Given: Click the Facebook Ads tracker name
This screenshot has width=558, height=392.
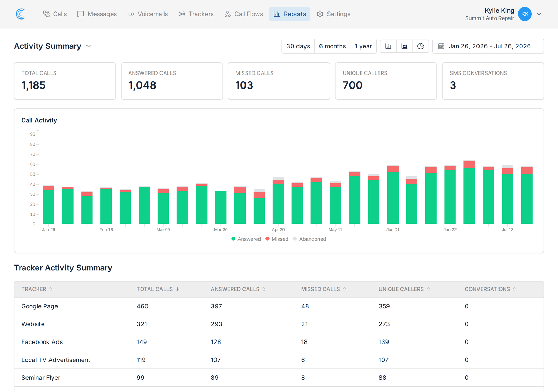Looking at the screenshot, I should pos(42,342).
